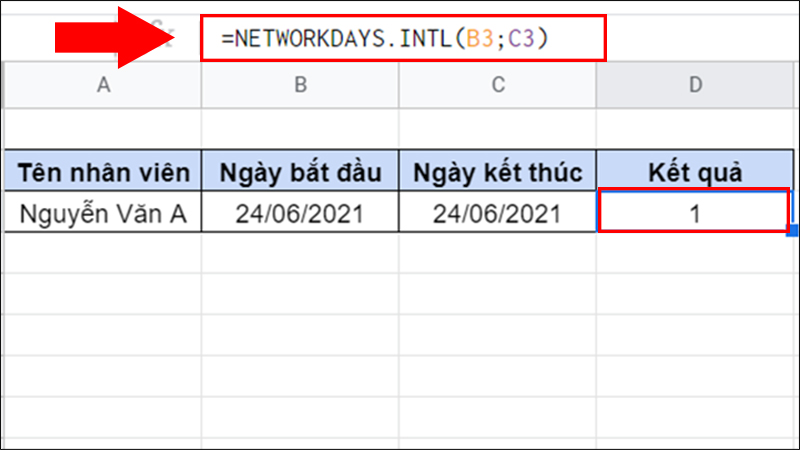This screenshot has height=450, width=800.
Task: Select column B header
Action: click(300, 86)
